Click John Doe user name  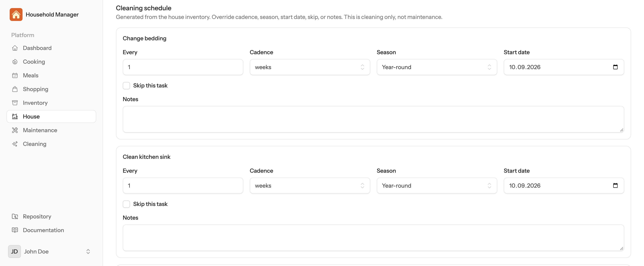(36, 251)
